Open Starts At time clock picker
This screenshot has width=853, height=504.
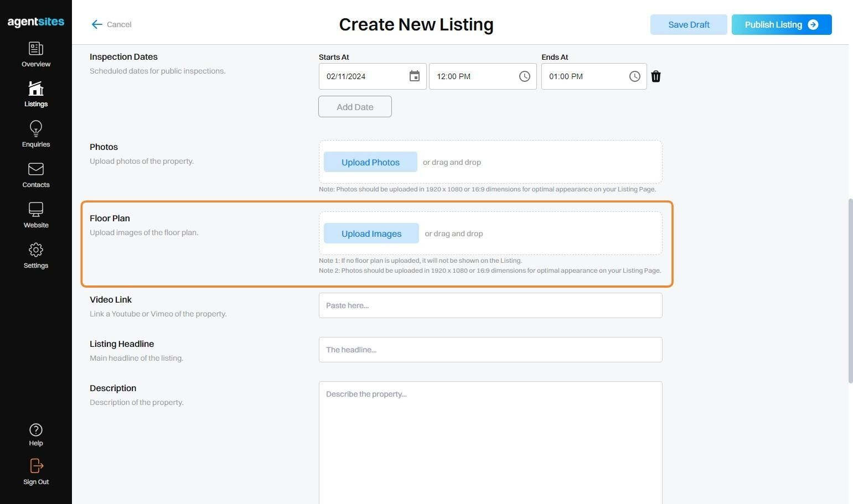pyautogui.click(x=525, y=76)
